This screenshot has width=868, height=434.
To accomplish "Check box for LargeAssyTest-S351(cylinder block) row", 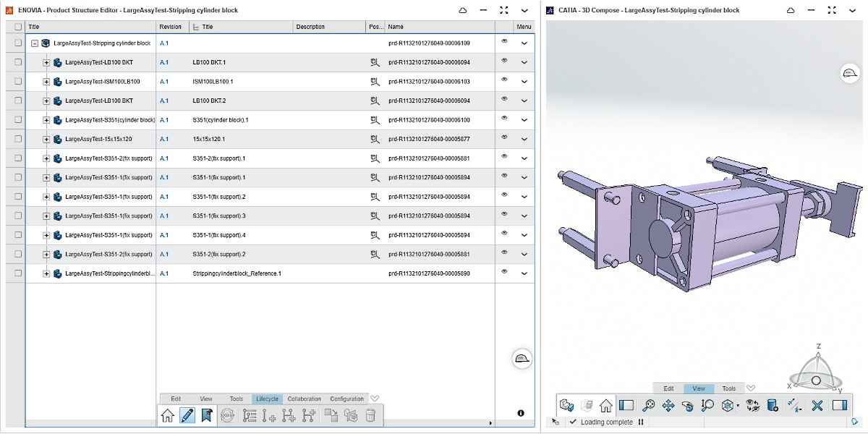I will pos(18,120).
